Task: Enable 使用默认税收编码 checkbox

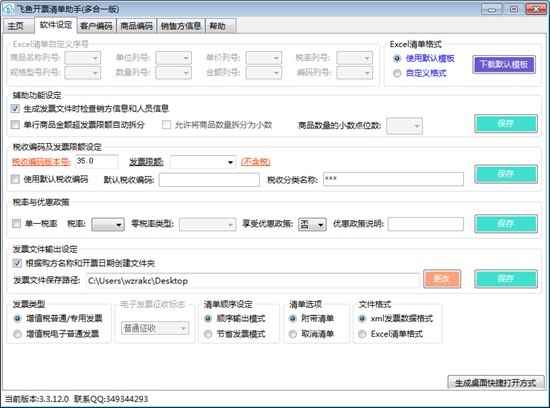Action: [49, 180]
